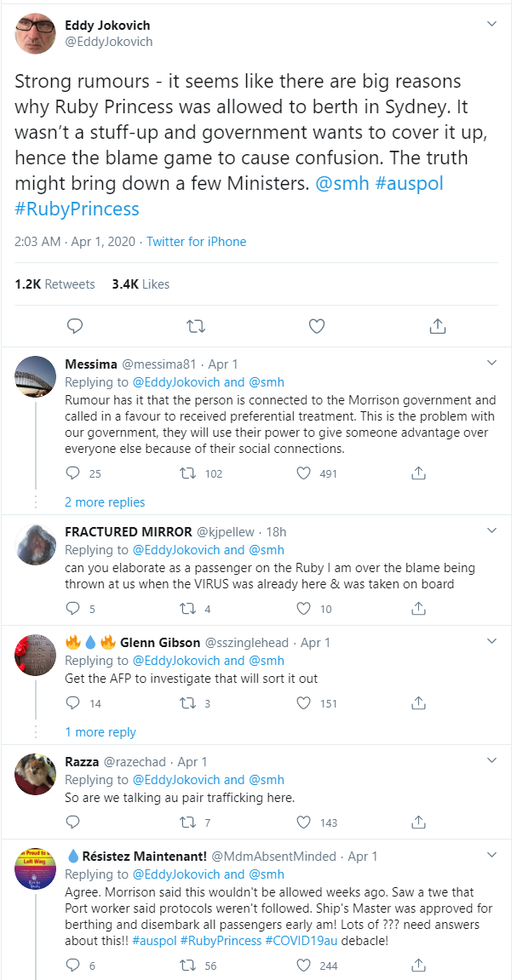The image size is (517, 980).
Task: Like Eddy Jokovich's main tweet
Action: 317,326
